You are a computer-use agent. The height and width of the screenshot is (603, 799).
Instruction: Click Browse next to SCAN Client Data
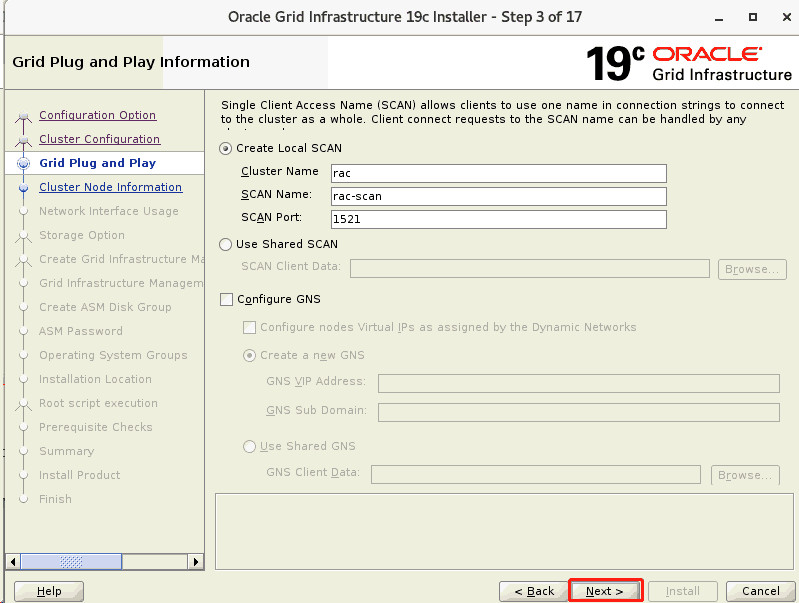pos(752,269)
